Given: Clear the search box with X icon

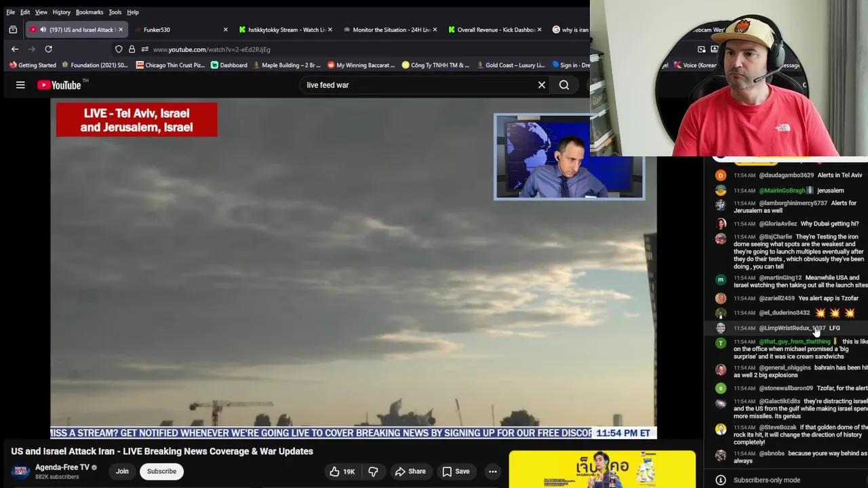Looking at the screenshot, I should (x=542, y=85).
